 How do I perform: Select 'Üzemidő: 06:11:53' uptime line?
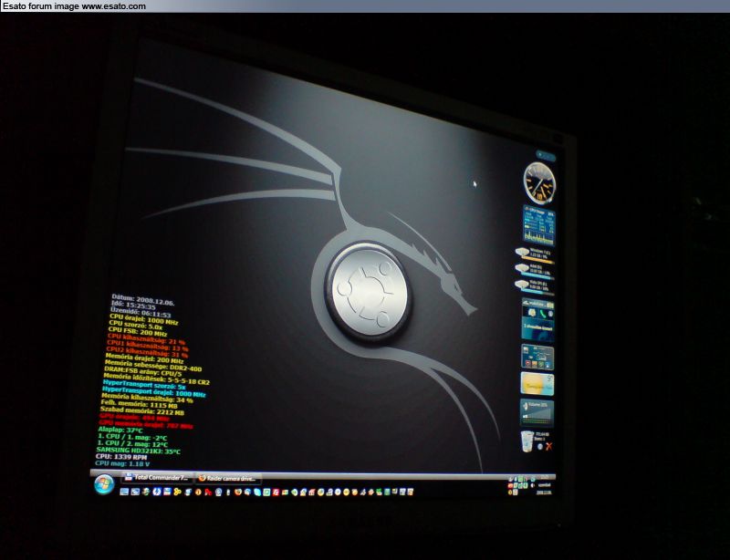pos(141,312)
